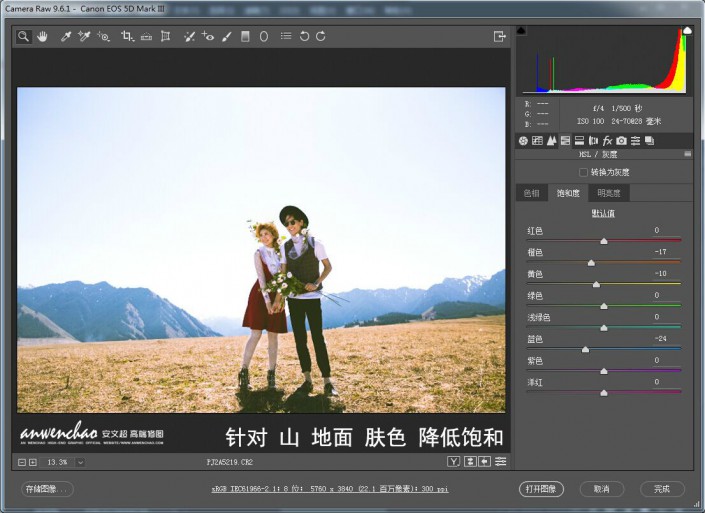This screenshot has height=513, width=705.
Task: Select the Transform tool
Action: coord(165,36)
